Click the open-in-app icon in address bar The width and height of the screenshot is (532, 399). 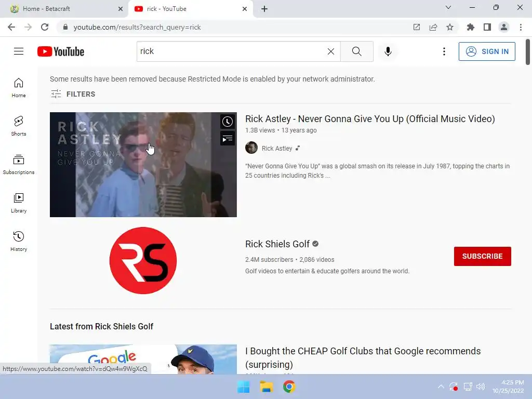point(416,27)
